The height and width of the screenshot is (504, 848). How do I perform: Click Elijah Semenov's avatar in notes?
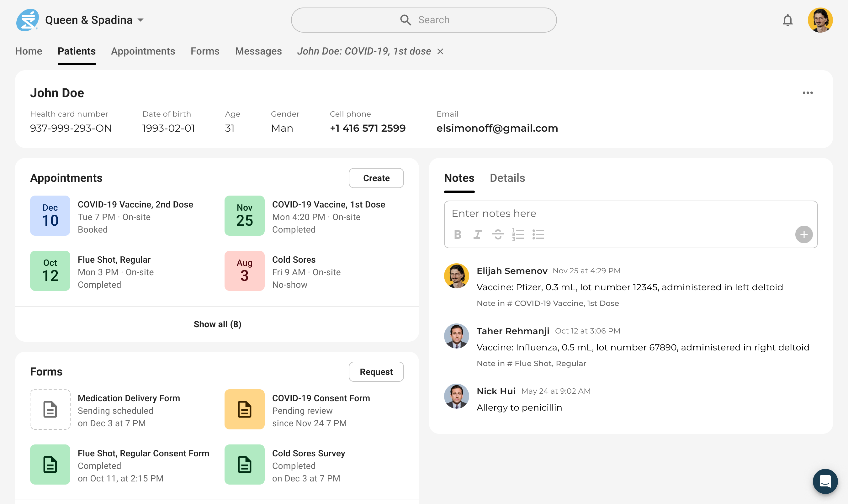pyautogui.click(x=456, y=276)
